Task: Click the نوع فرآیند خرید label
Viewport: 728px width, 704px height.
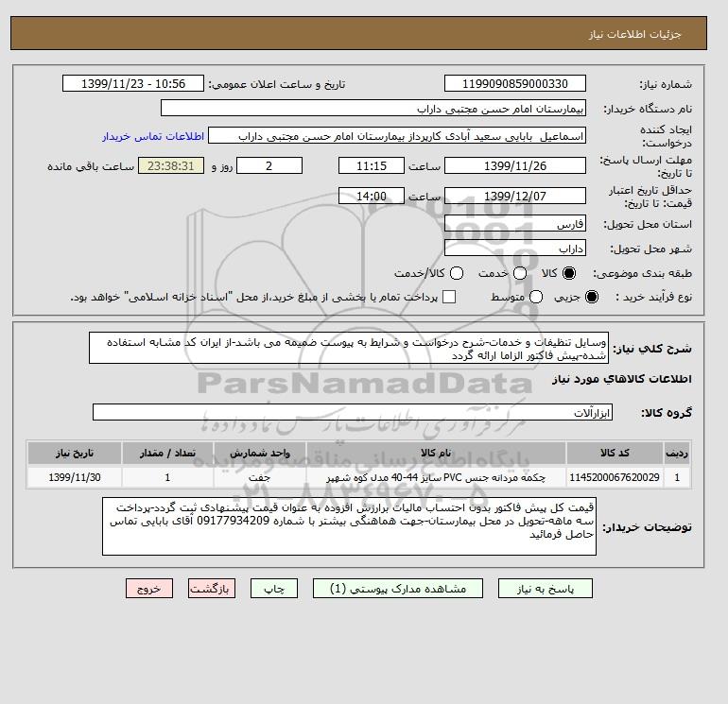Action: (x=653, y=297)
